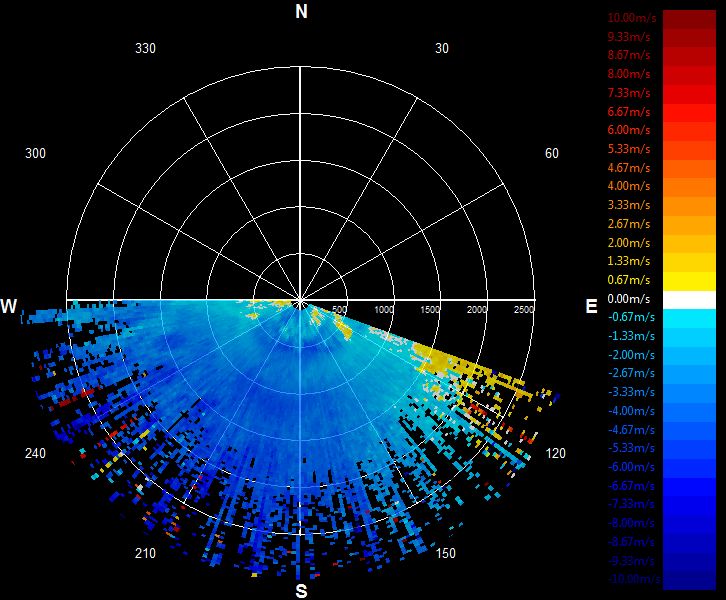The height and width of the screenshot is (600, 726).
Task: Click the 300 degree azimuth label
Action: (35, 153)
